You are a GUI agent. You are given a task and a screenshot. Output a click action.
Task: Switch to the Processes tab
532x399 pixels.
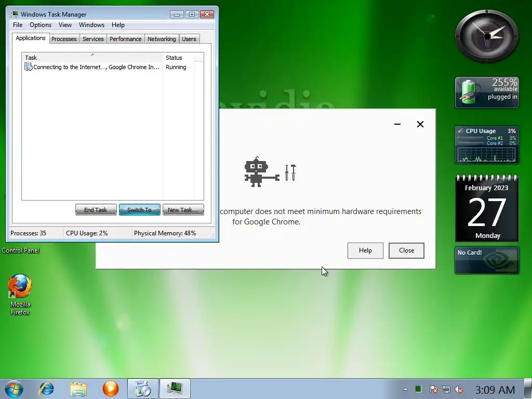64,39
